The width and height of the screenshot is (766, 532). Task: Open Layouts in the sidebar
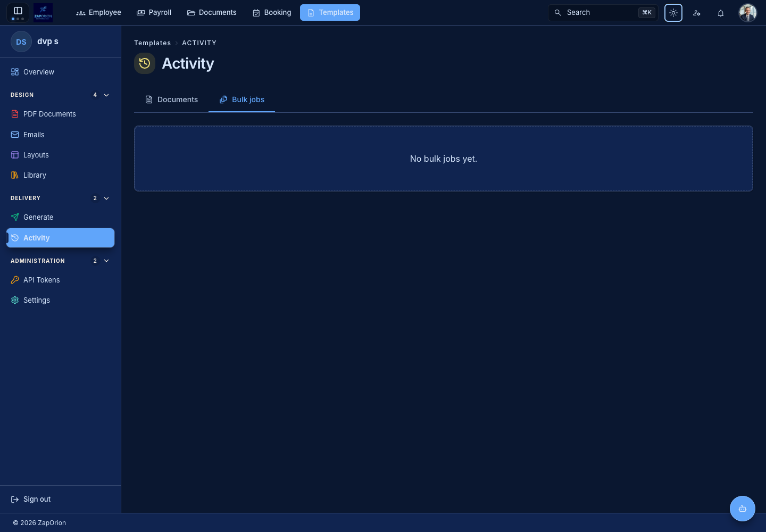click(x=60, y=155)
